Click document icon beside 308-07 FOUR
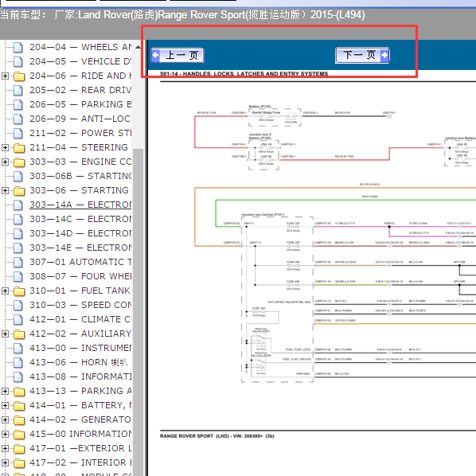Viewport: 476px width, 476px height. click(18, 276)
